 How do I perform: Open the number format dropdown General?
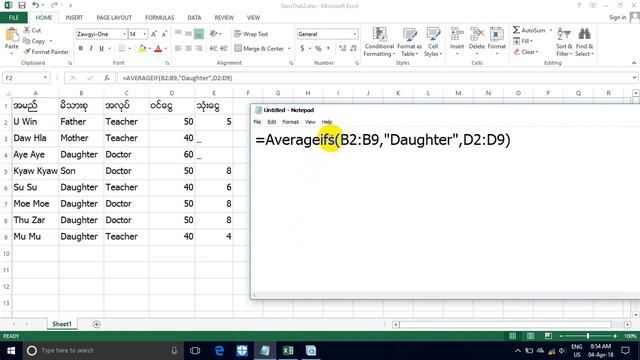coord(355,34)
